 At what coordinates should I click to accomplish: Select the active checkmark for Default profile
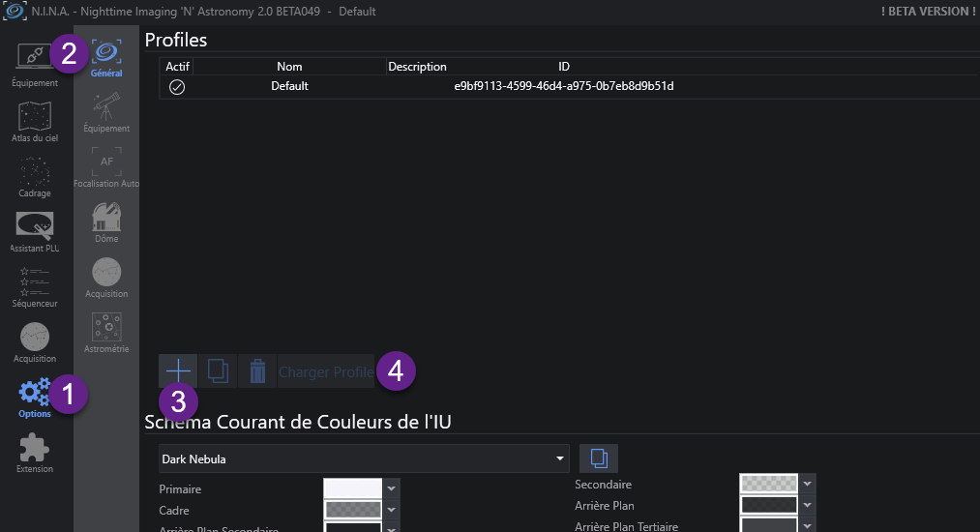[x=177, y=87]
